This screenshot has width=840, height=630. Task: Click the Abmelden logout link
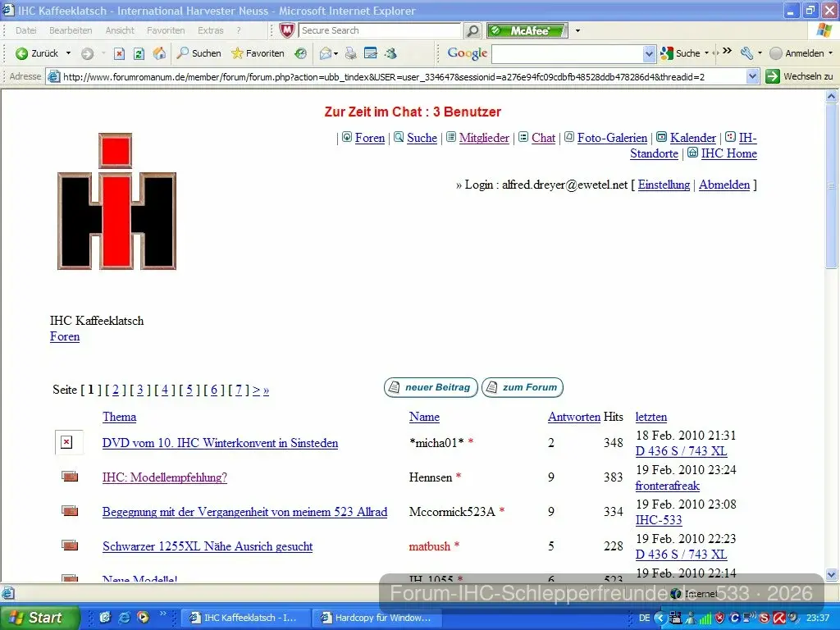point(724,185)
